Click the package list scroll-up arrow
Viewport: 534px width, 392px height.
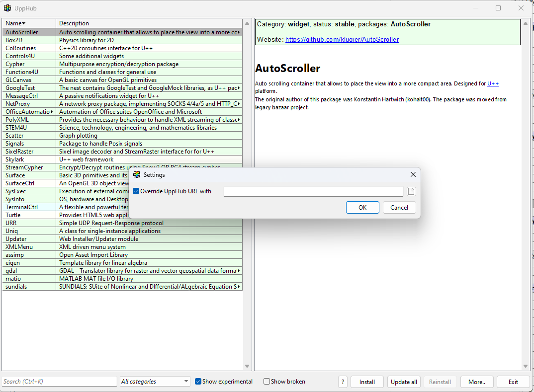point(247,23)
